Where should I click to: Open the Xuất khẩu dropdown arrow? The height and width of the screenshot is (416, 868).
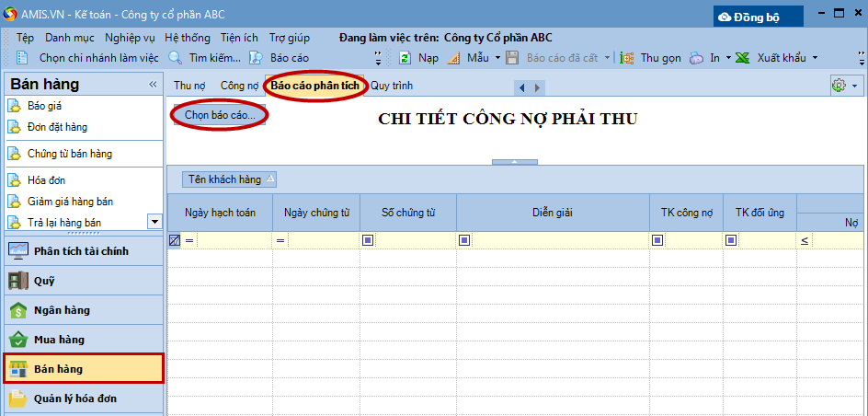click(815, 58)
